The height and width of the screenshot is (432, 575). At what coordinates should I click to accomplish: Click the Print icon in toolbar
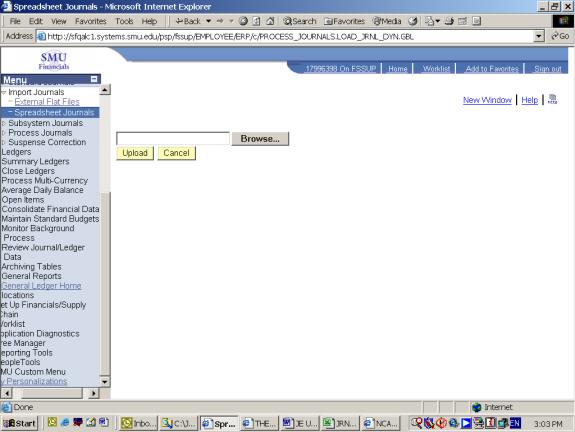click(x=449, y=21)
